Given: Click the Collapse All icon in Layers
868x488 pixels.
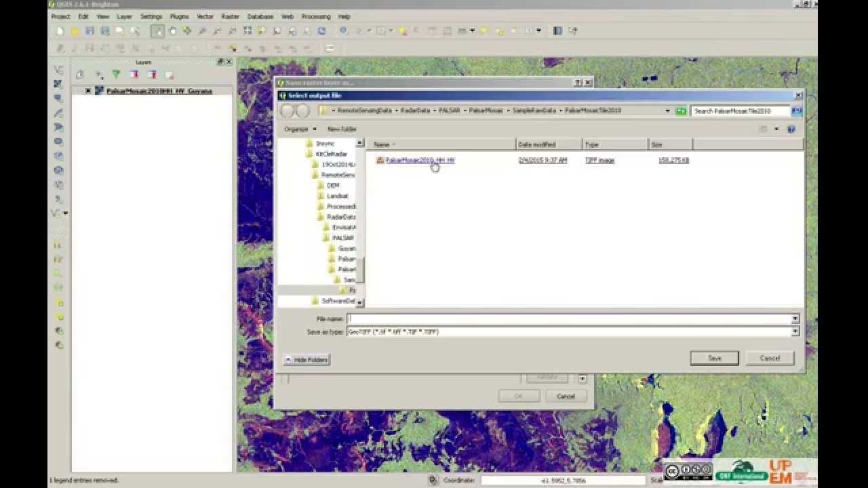Looking at the screenshot, I should click(x=151, y=75).
